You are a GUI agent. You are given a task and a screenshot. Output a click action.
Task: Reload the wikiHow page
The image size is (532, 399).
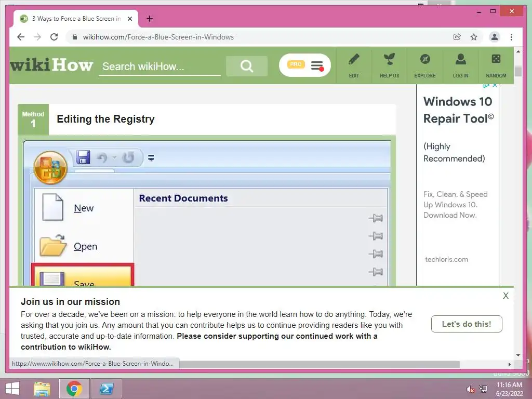[54, 37]
